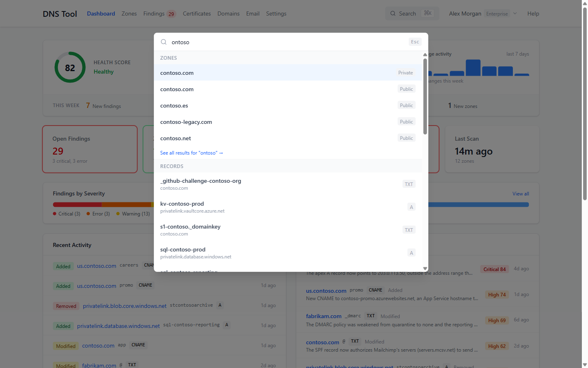Click the tallest bar in the activity chart
Screen dimensions: 588x368
pos(473,67)
